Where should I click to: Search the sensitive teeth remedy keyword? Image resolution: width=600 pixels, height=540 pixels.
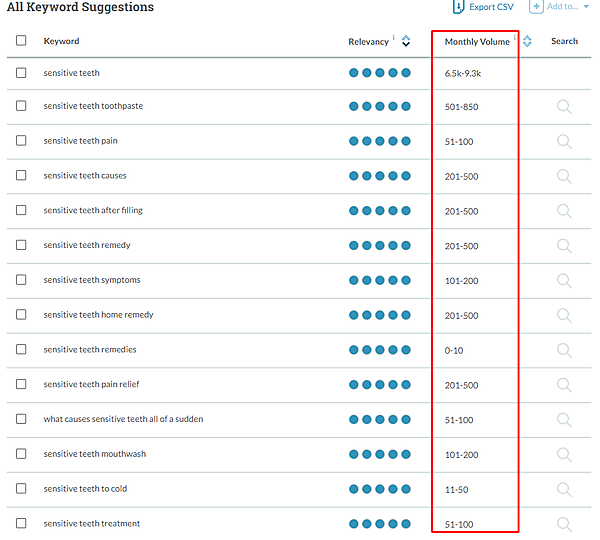pos(564,246)
